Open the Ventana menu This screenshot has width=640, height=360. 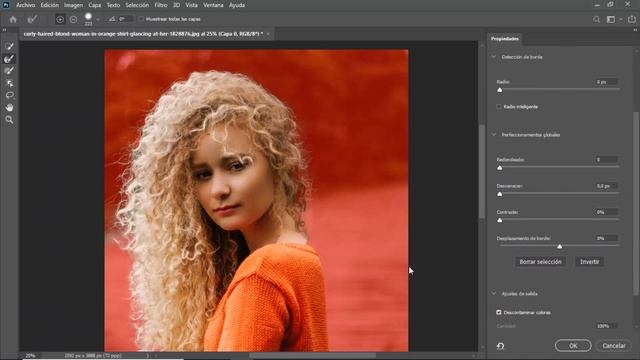[213, 5]
